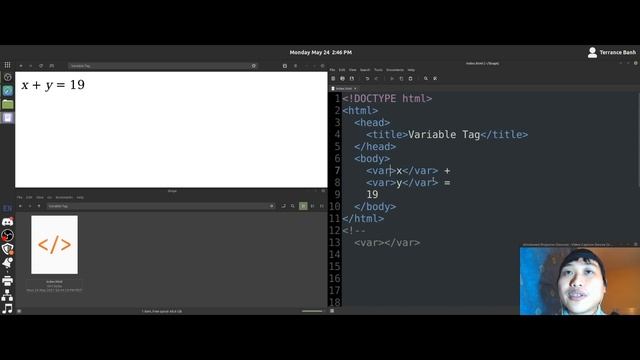
Task: Select compact view in the file manager
Action: click(x=322, y=206)
